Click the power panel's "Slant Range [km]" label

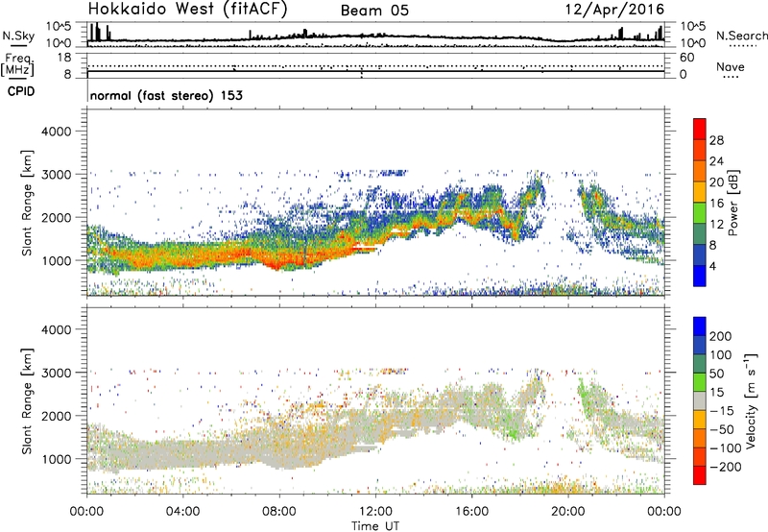pyautogui.click(x=27, y=203)
